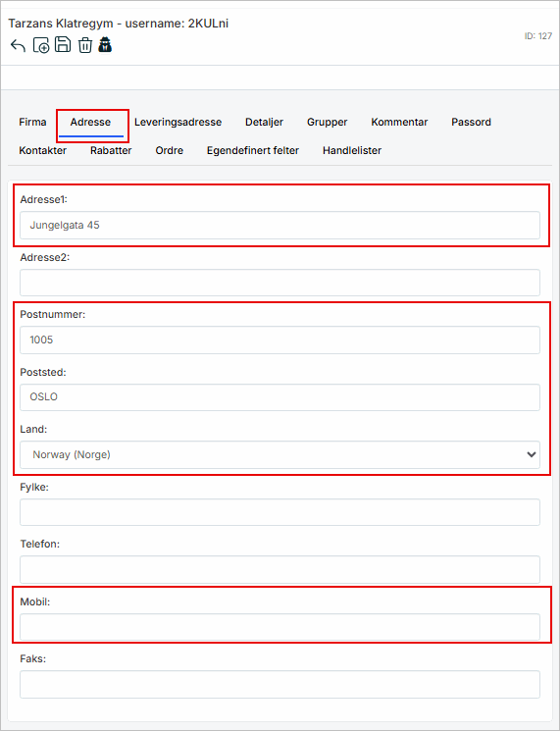
Task: Click the ID: 127 text
Action: 538,36
